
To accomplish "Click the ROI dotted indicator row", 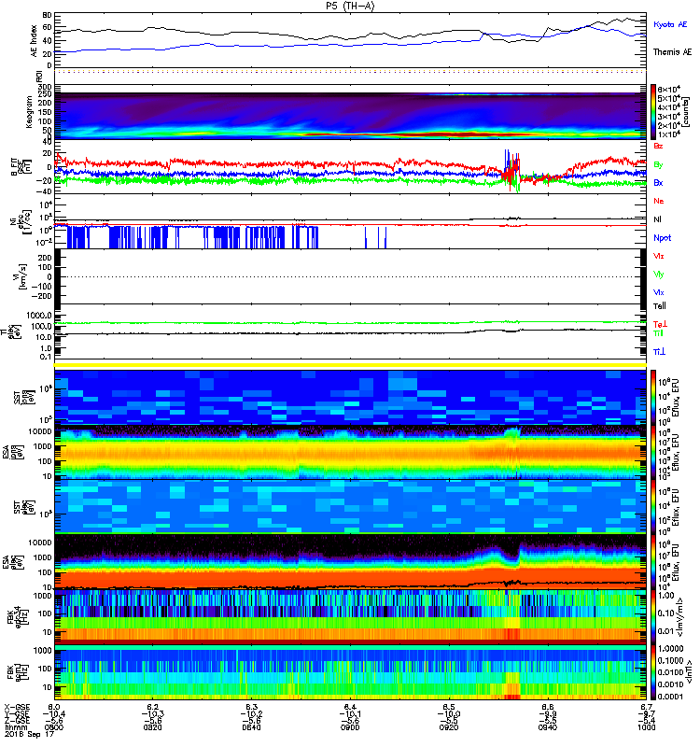I will 350,72.
